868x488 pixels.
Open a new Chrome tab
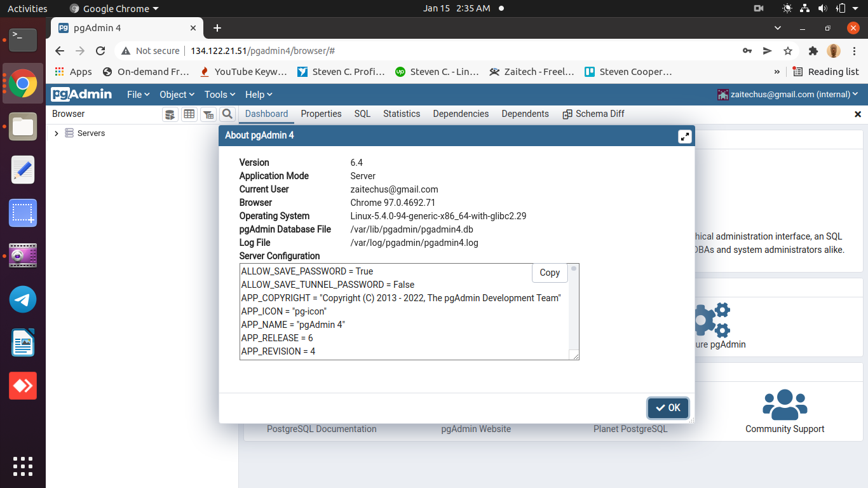pos(217,28)
